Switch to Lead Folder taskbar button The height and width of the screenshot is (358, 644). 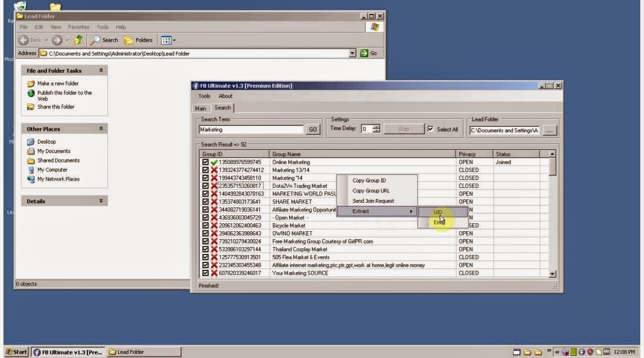(144, 352)
